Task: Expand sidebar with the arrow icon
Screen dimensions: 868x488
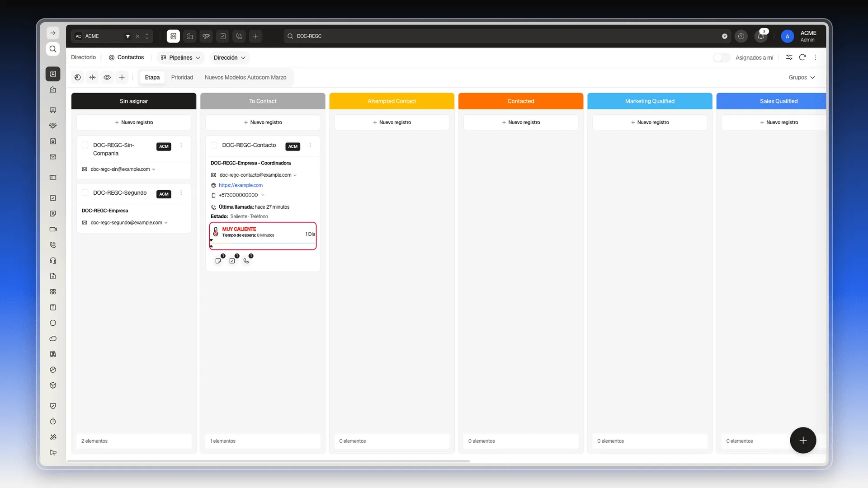Action: [53, 33]
